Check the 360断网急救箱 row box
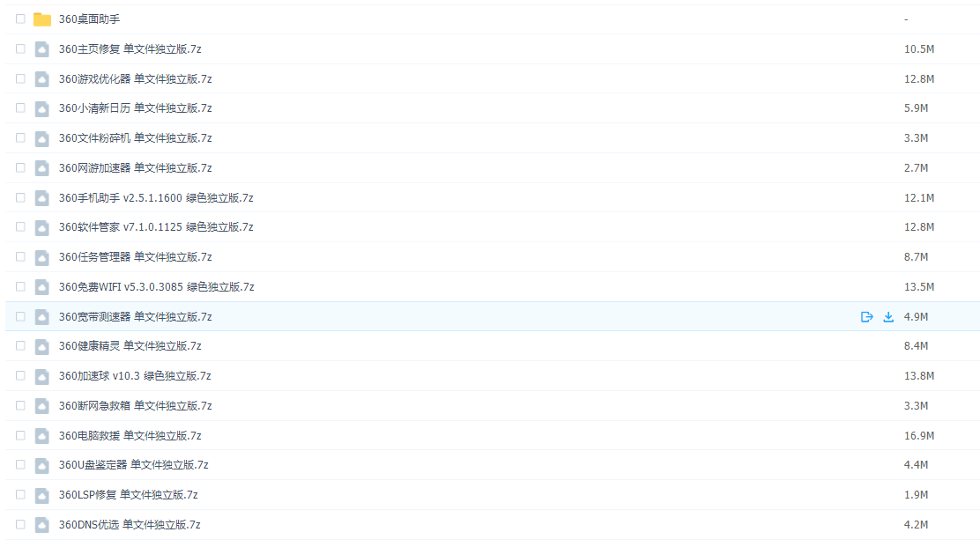This screenshot has width=980, height=547. tap(20, 406)
